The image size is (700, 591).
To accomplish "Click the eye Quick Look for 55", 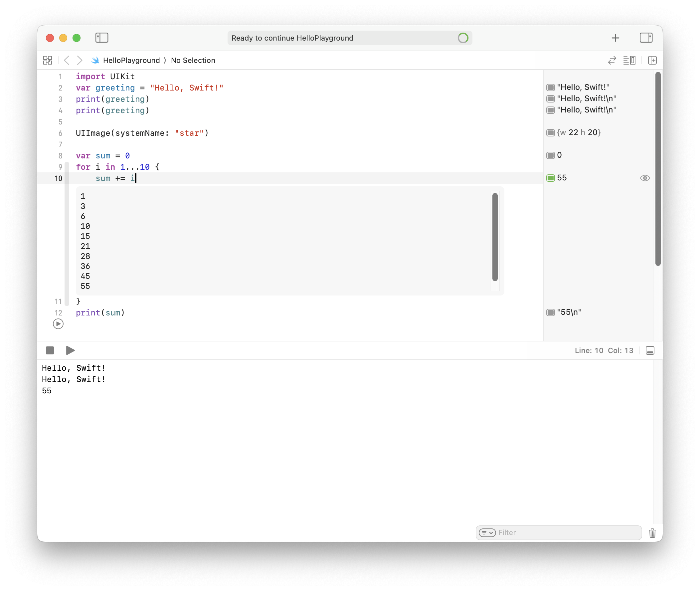I will (x=645, y=178).
